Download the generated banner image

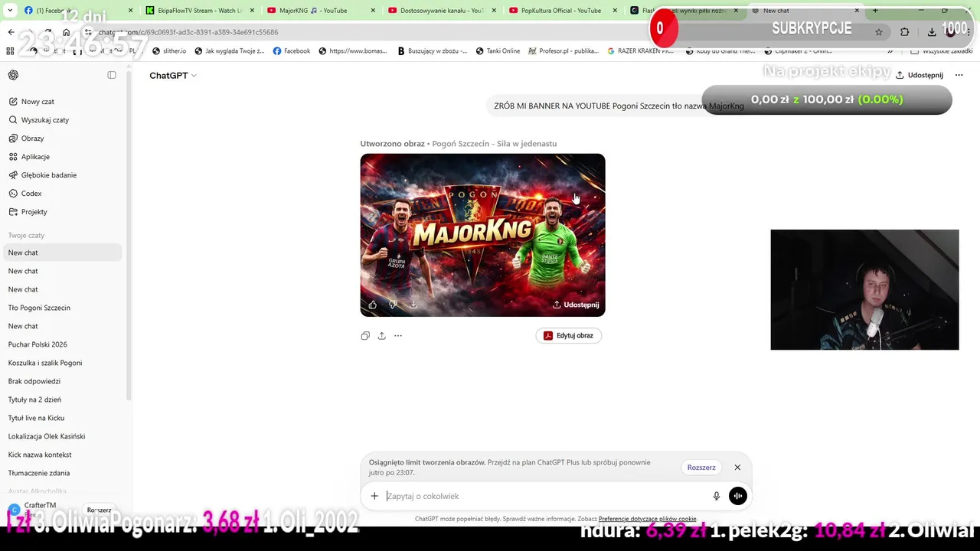pyautogui.click(x=413, y=305)
